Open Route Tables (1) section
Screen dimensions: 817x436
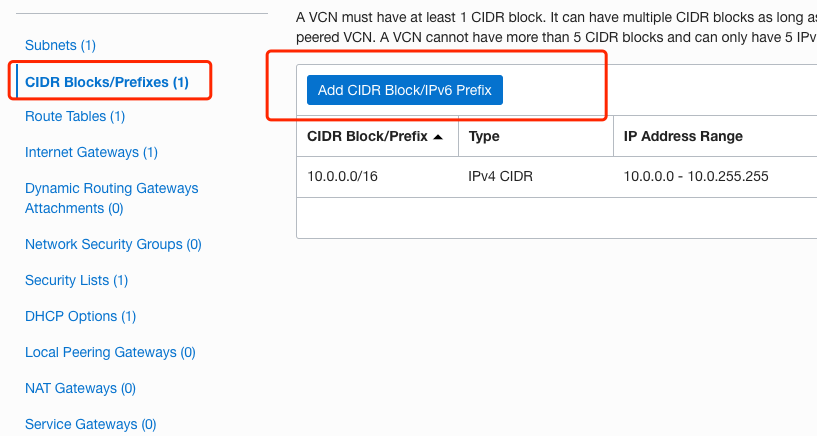pos(75,116)
